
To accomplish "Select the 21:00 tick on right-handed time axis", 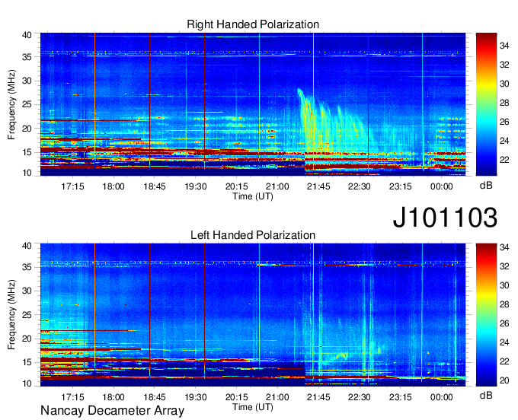I will point(277,186).
